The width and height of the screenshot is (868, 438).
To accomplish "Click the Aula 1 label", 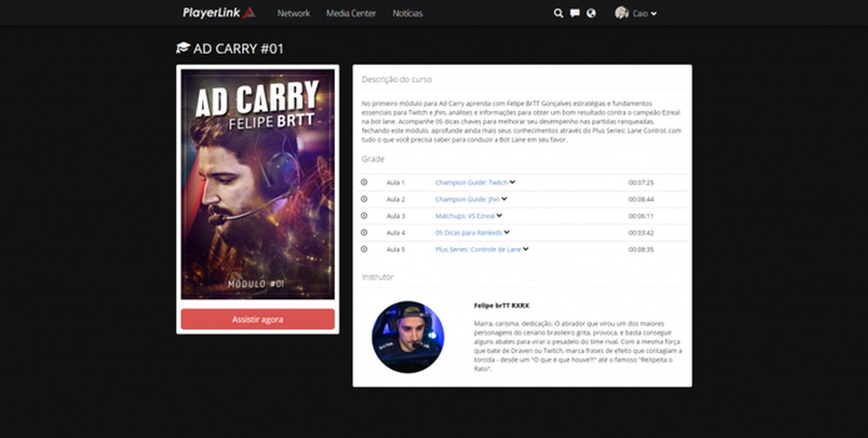I will coord(395,182).
